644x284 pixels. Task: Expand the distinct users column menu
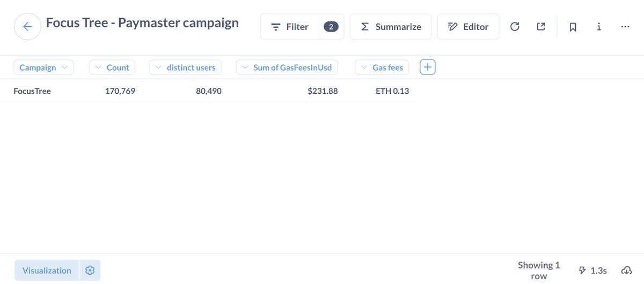pos(186,68)
